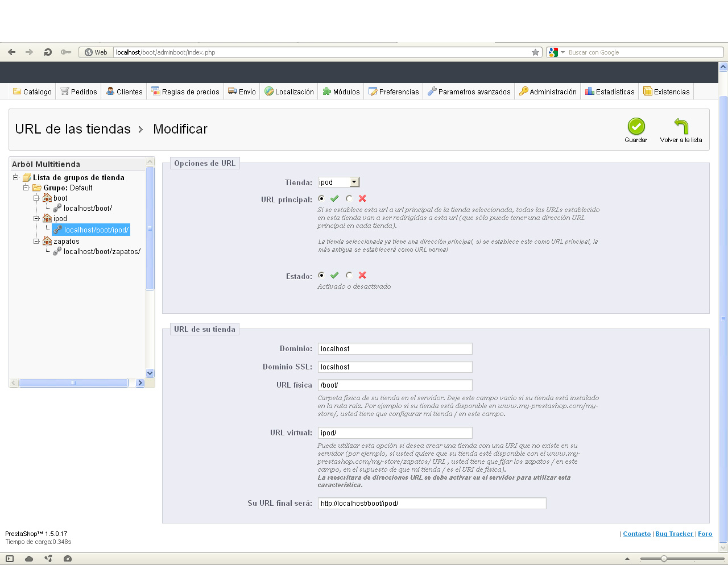Click the zapatos shop house icon
The image size is (728, 582).
47,241
